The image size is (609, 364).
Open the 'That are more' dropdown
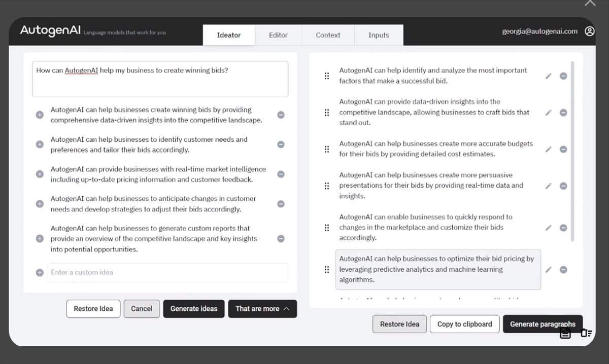[262, 309]
